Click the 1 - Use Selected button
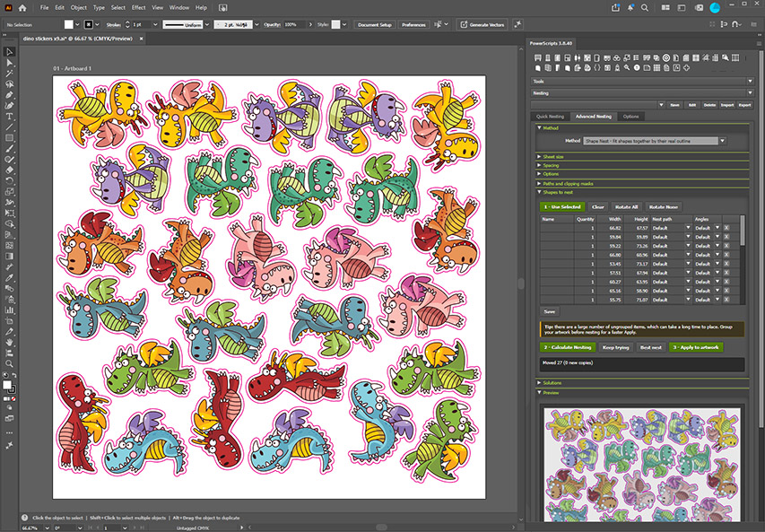This screenshot has height=532, width=765. [x=562, y=207]
